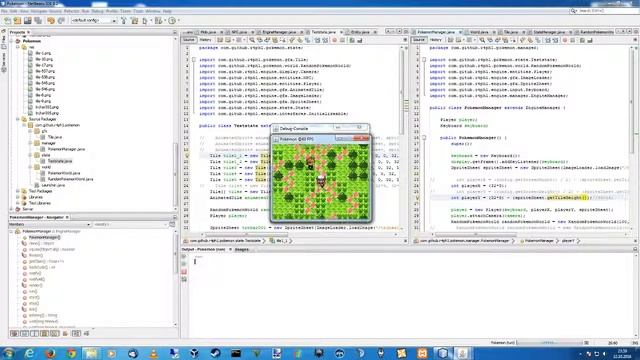Screen dimensions: 640x360
Task: Click the find selection magnifier in left editor
Action: tap(252, 40)
